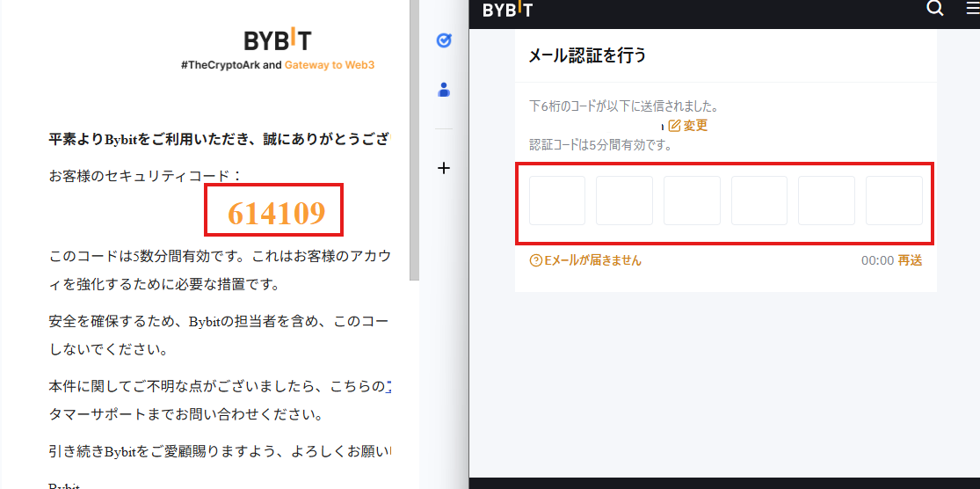Screen dimensions: 980x489
Task: Click the Eメールが届きません help link
Action: click(585, 260)
